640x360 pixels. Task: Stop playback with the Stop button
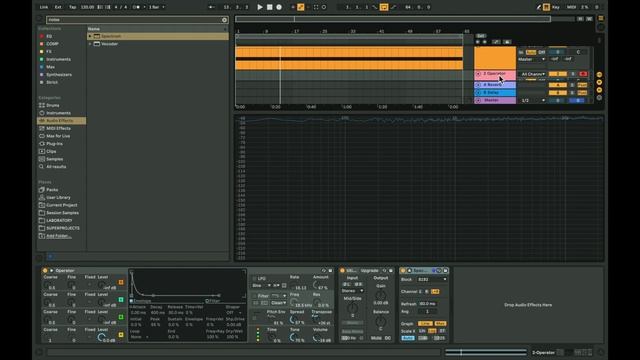click(x=269, y=7)
